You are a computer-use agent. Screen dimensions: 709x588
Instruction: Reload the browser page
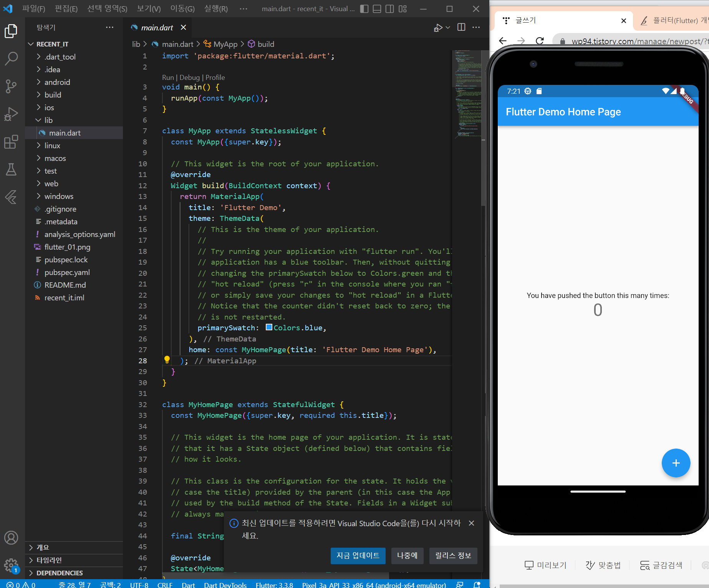pos(540,41)
